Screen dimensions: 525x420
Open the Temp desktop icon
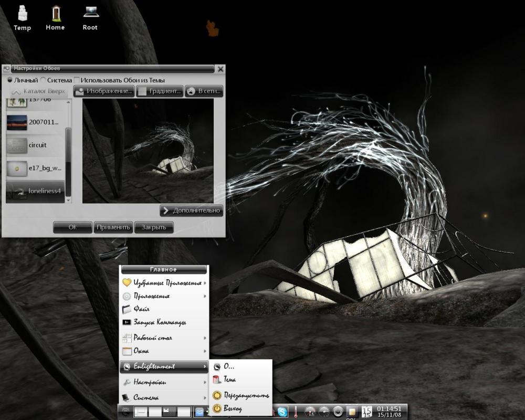tap(22, 17)
